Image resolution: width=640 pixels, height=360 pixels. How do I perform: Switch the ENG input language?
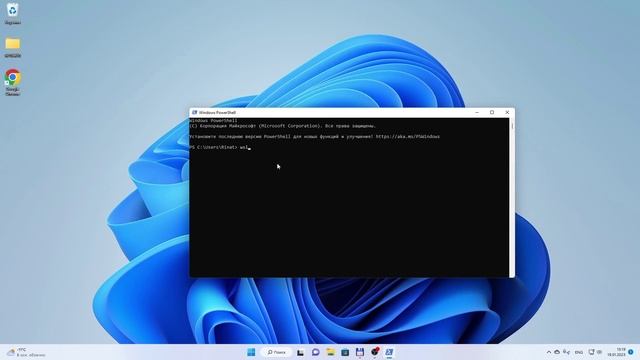579,352
